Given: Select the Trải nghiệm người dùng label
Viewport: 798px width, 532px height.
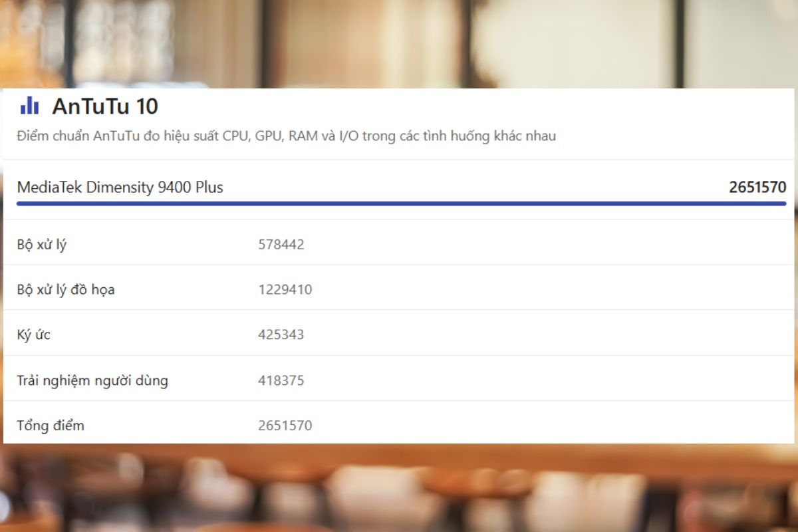Looking at the screenshot, I should tap(92, 381).
